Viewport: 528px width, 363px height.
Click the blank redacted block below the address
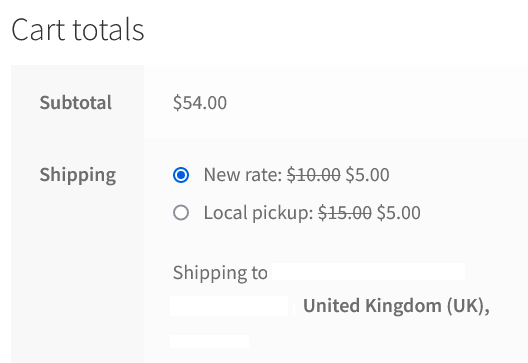[209, 341]
